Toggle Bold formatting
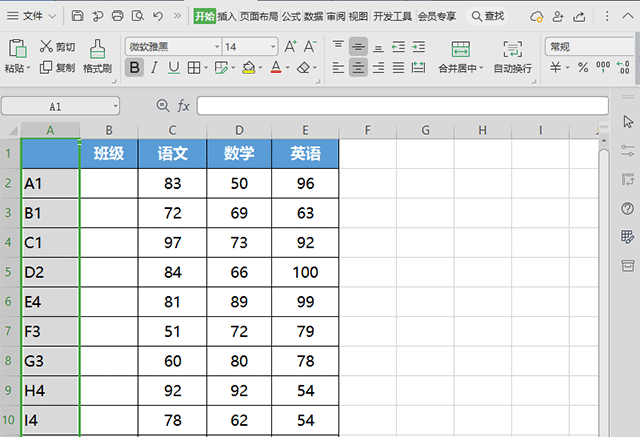Screen dimensions: 640x437 pyautogui.click(x=135, y=68)
